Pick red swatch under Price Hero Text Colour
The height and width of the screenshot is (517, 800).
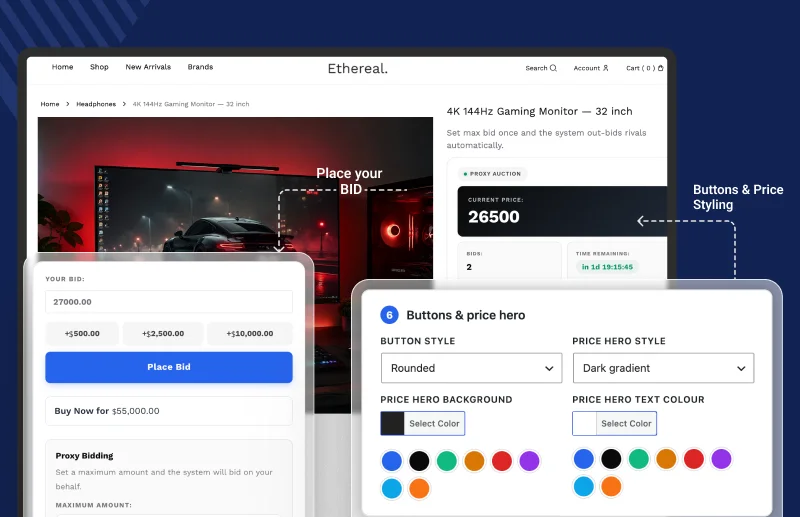(694, 459)
